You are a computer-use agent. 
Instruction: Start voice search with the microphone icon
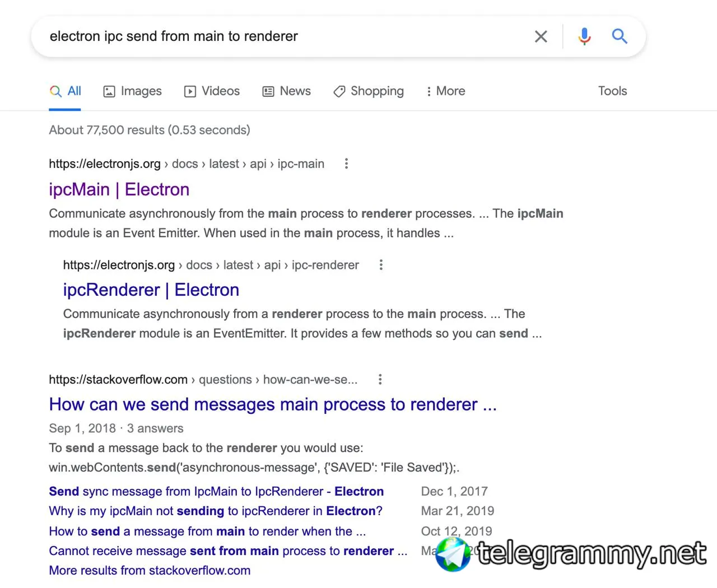tap(584, 36)
